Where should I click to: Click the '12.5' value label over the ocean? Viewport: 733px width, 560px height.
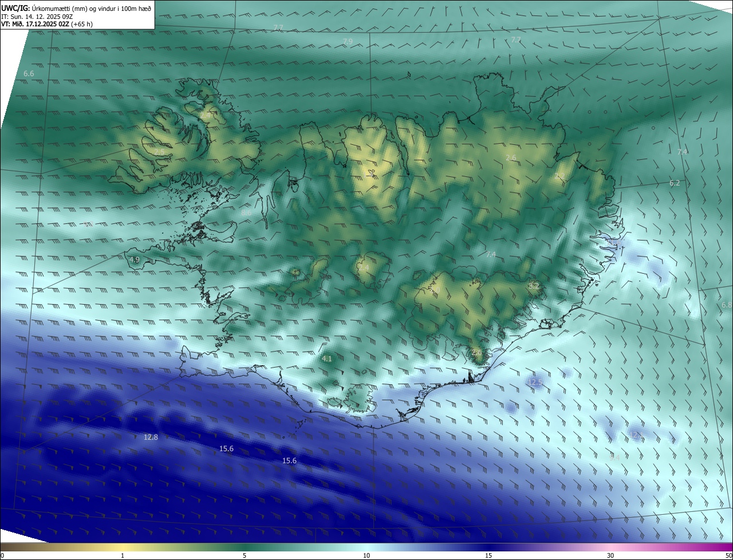click(535, 382)
